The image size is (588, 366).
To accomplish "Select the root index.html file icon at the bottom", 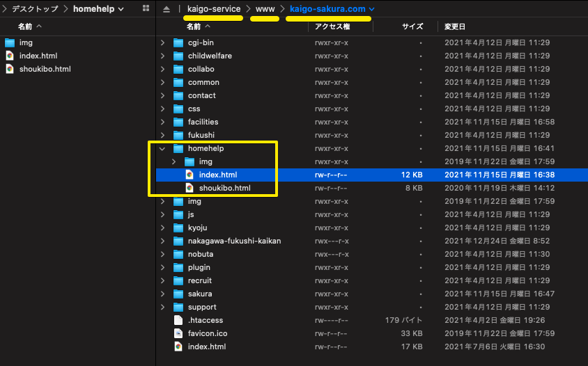I will tap(178, 347).
